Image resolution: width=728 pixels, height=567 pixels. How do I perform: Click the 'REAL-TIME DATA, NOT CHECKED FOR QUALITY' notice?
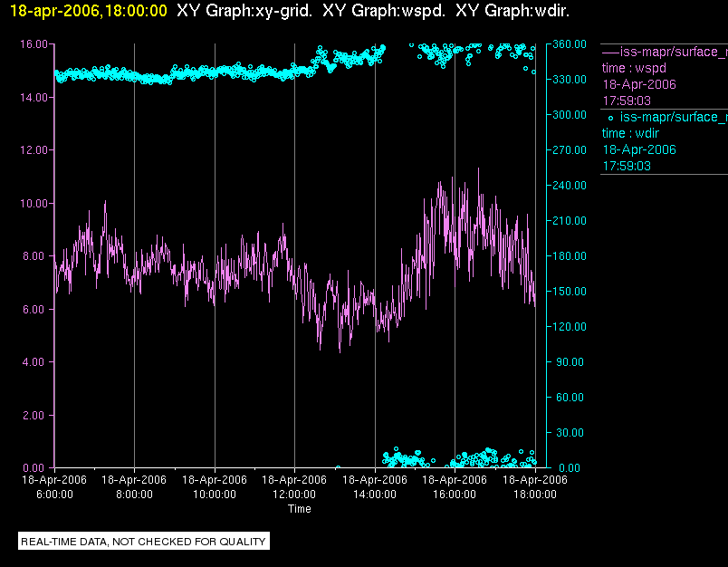144,542
